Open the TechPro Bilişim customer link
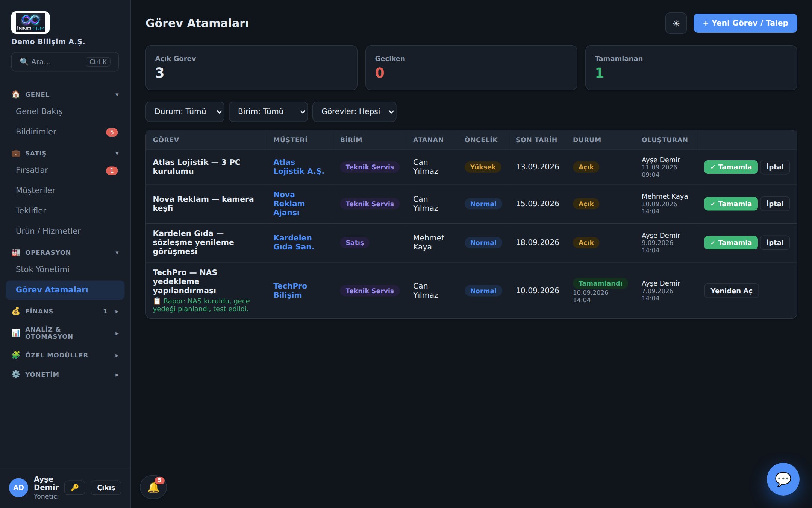 (x=290, y=291)
